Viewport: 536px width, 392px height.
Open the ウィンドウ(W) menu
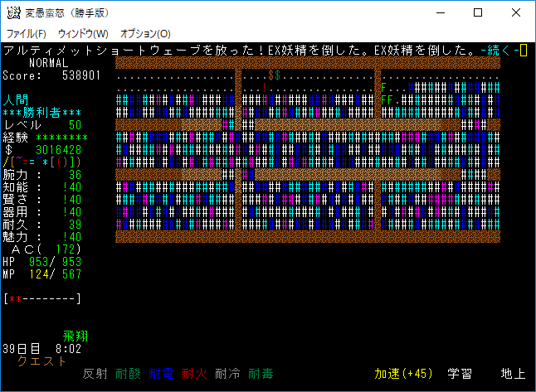[83, 34]
